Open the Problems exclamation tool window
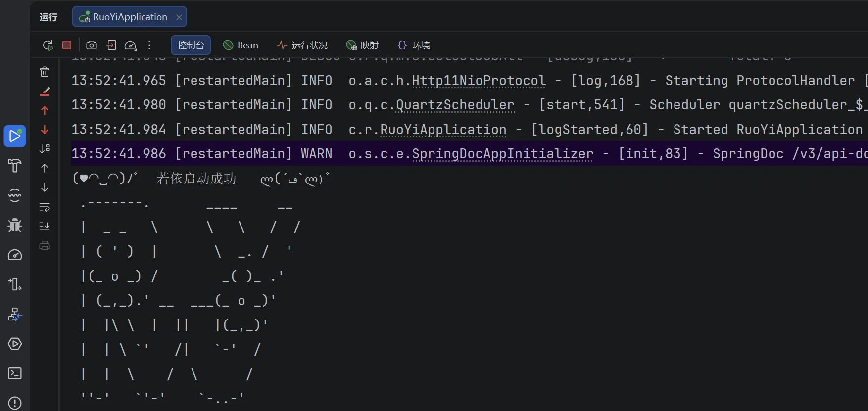 click(15, 403)
